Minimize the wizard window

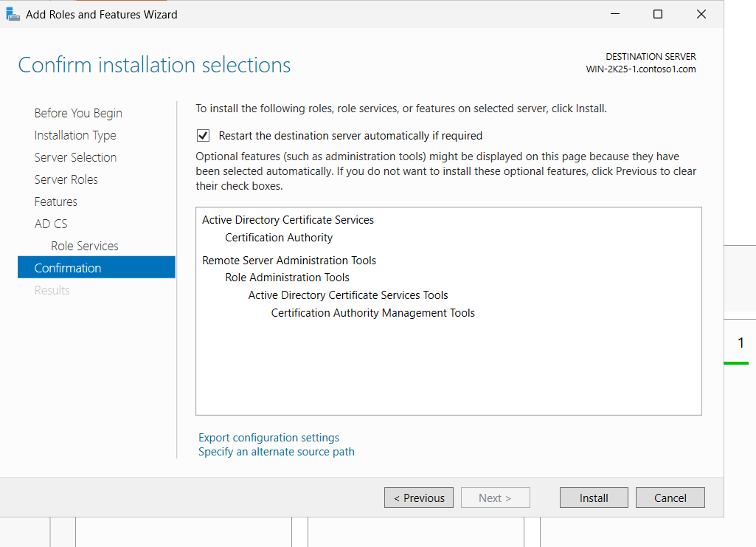pyautogui.click(x=614, y=14)
